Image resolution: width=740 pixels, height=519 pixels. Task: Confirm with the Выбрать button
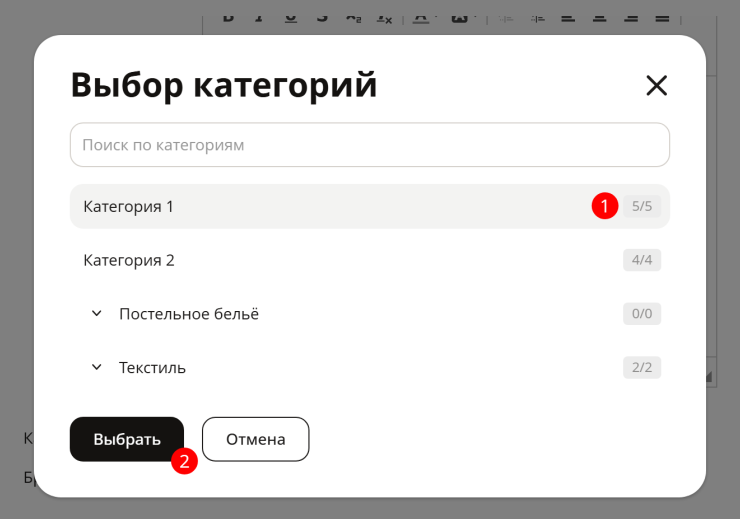pos(127,439)
